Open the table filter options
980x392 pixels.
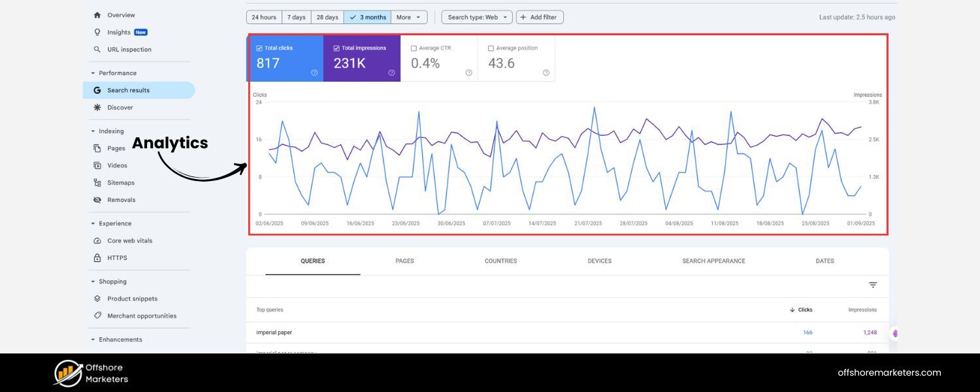click(x=874, y=285)
